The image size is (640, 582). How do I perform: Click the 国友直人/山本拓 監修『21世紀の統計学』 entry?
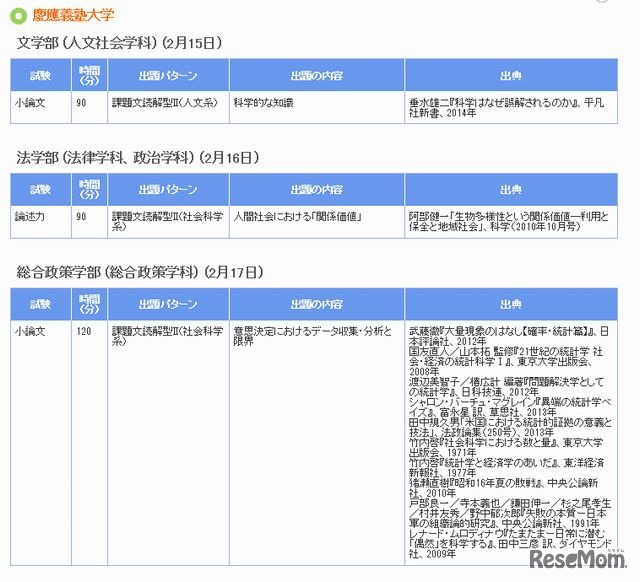pyautogui.click(x=506, y=362)
